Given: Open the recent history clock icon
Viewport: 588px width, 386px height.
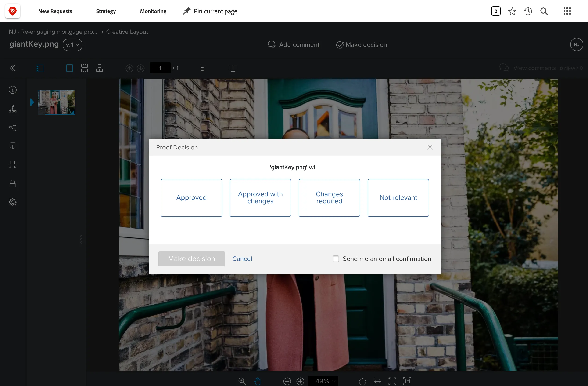Looking at the screenshot, I should tap(528, 11).
